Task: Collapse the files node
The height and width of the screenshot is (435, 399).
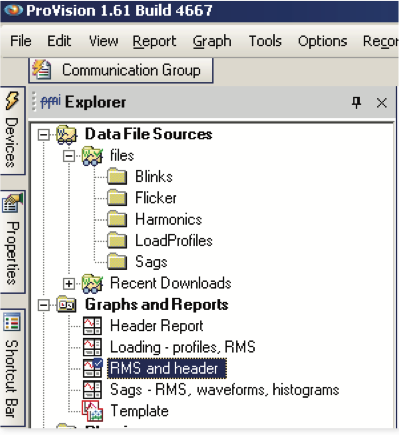Action: click(69, 156)
